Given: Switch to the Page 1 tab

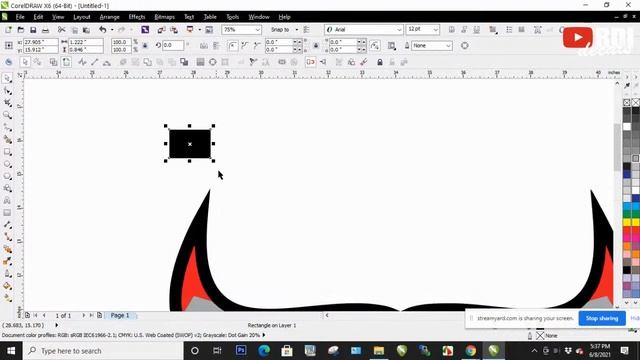Looking at the screenshot, I should [120, 316].
